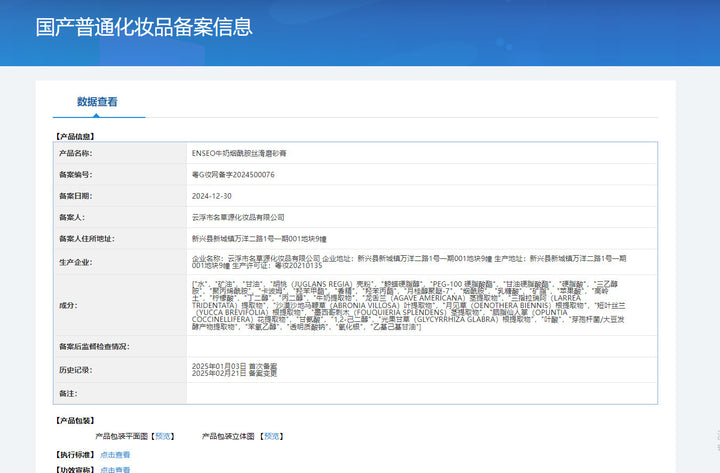Click the 备注 row label
The image size is (720, 473).
pyautogui.click(x=68, y=394)
